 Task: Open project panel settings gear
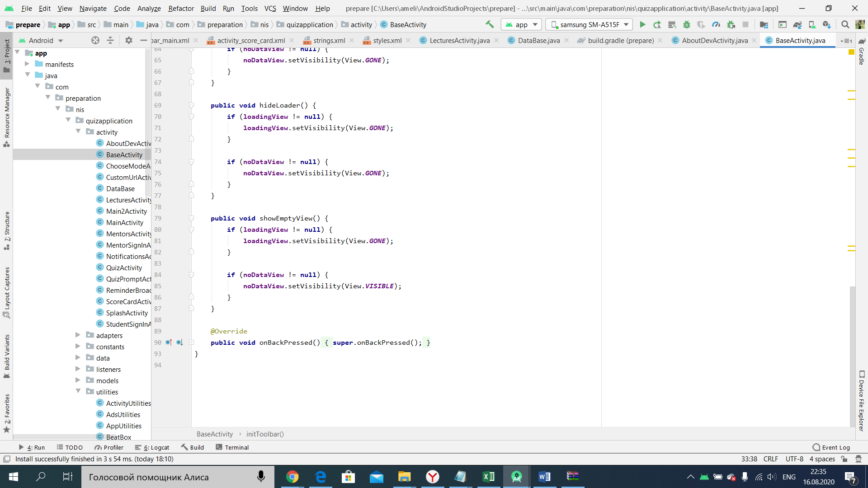(x=129, y=40)
